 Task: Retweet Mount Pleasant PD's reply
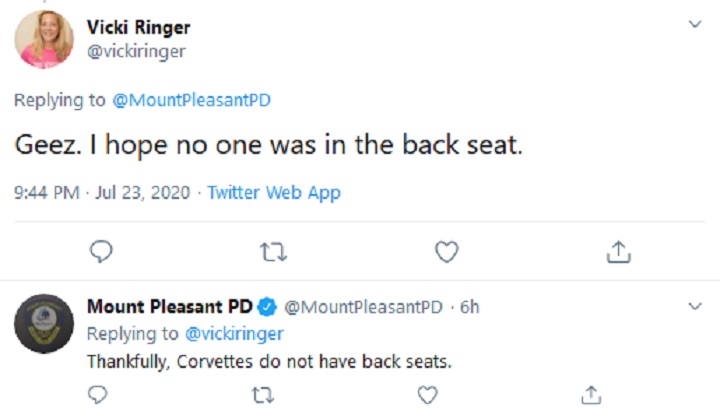[x=263, y=395]
